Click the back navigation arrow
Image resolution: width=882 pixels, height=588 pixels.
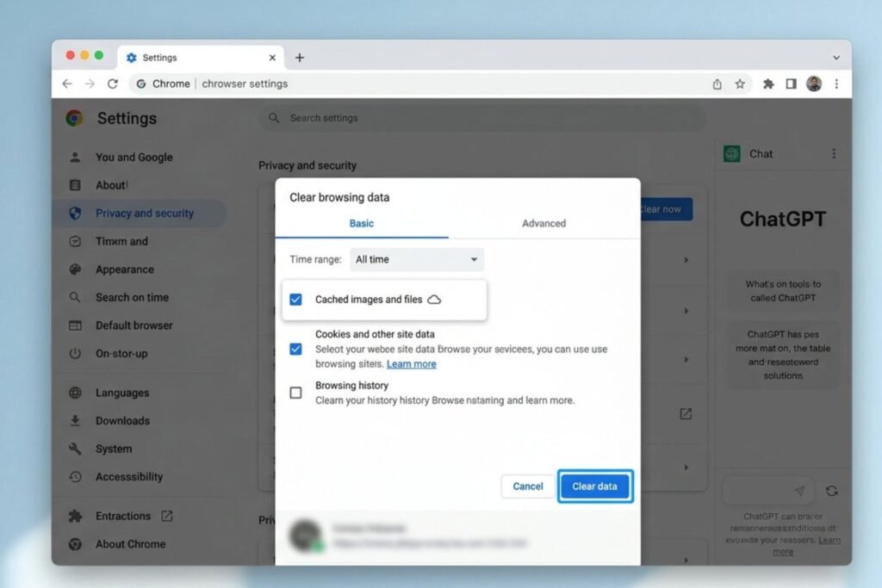click(x=67, y=84)
